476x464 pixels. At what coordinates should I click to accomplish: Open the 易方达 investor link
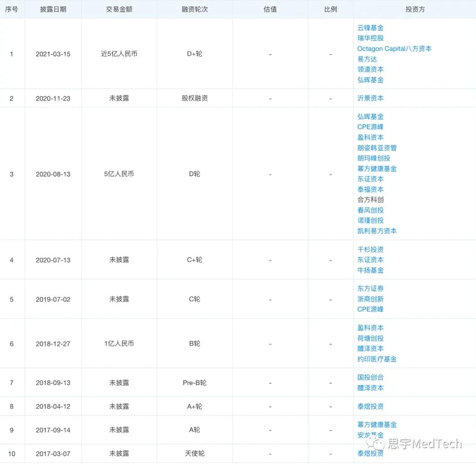[367, 59]
